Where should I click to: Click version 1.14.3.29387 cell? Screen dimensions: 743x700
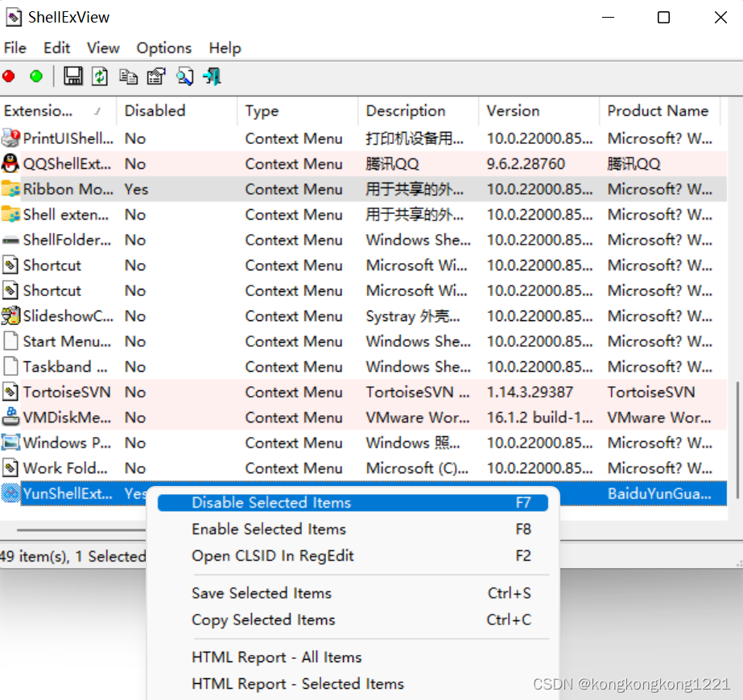point(530,392)
